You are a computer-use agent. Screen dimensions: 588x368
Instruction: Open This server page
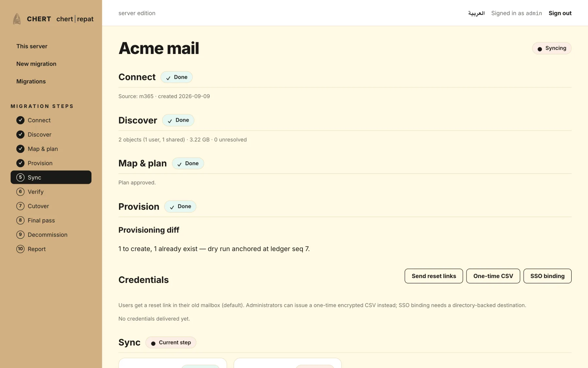(32, 46)
